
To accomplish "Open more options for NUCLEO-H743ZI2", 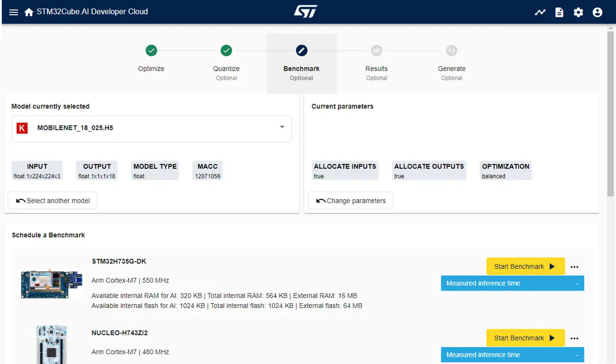I will (574, 339).
